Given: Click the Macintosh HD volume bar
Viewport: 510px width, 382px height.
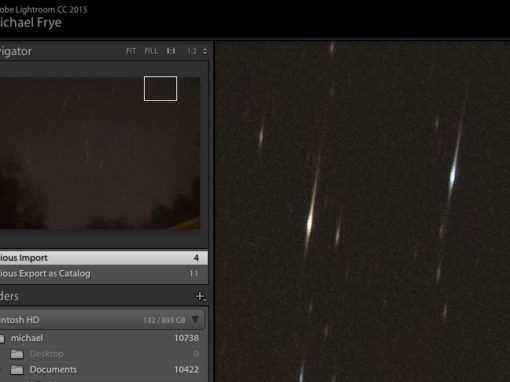Looking at the screenshot, I should pyautogui.click(x=102, y=320).
